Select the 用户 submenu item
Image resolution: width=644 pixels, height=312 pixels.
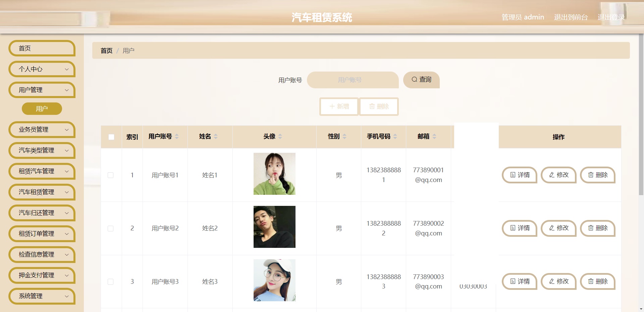[42, 109]
